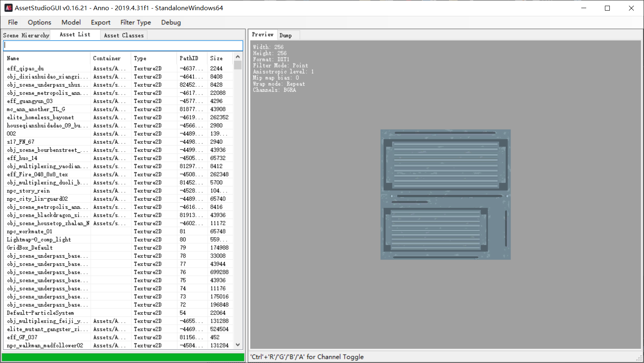Select the obj_scene_housetop_zhalan_N asset row
Viewport: 644px width, 363px height.
pyautogui.click(x=118, y=223)
